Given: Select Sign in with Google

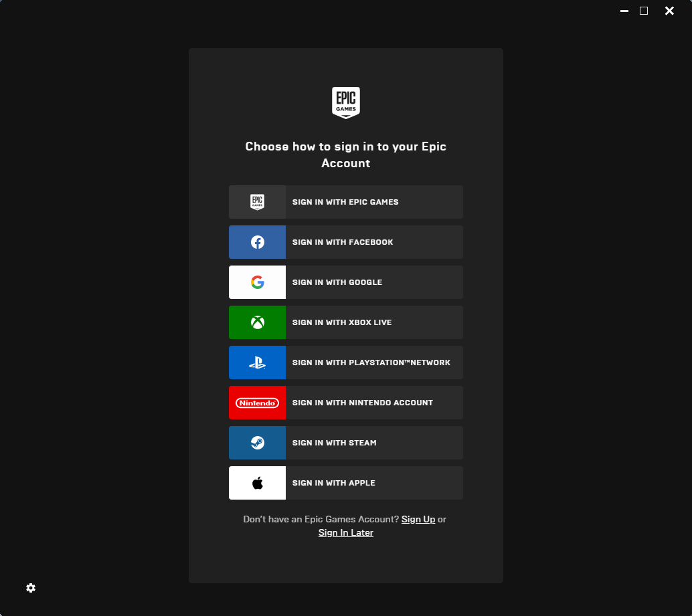Looking at the screenshot, I should click(x=345, y=282).
